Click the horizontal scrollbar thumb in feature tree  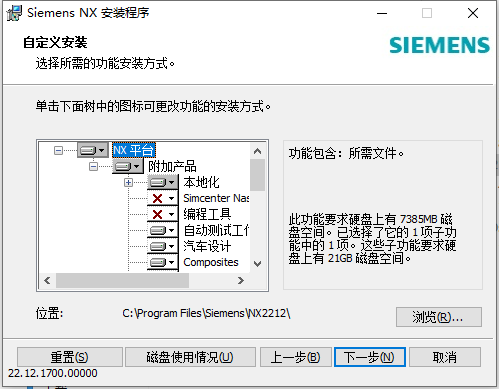(122, 280)
